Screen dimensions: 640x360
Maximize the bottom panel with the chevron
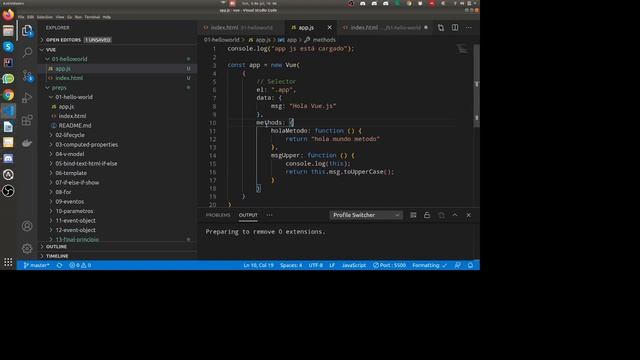click(455, 215)
